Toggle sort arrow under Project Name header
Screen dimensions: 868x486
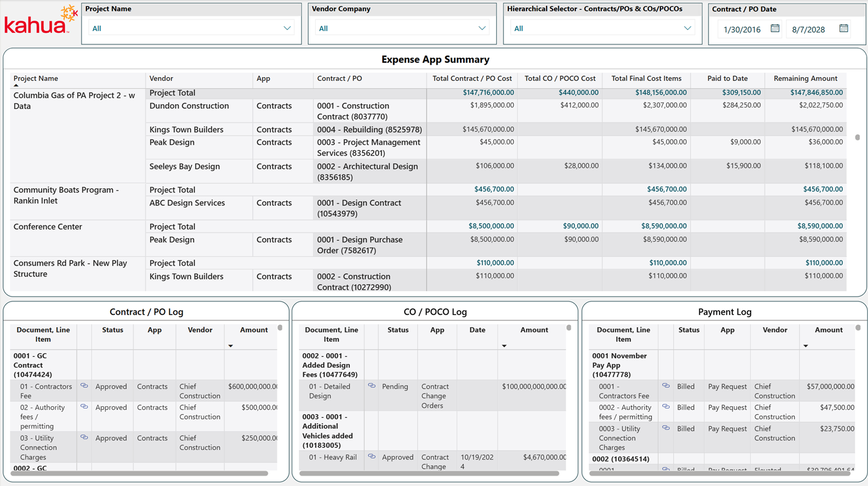click(x=16, y=86)
